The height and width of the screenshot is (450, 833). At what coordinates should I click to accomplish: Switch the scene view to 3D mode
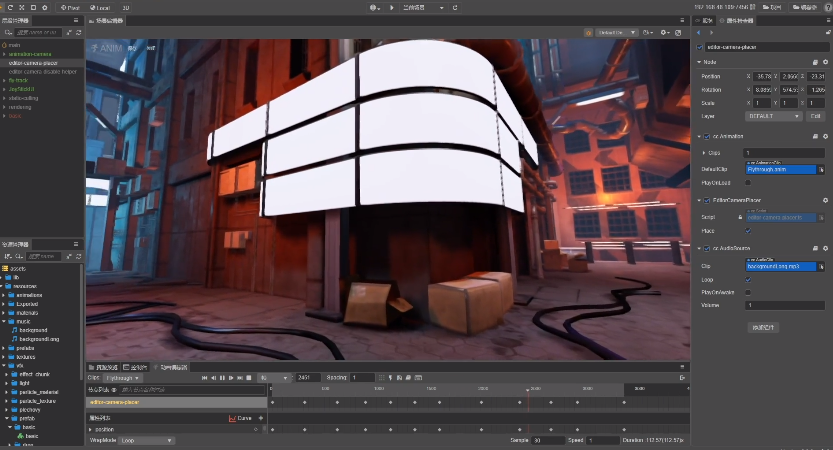pyautogui.click(x=126, y=7)
